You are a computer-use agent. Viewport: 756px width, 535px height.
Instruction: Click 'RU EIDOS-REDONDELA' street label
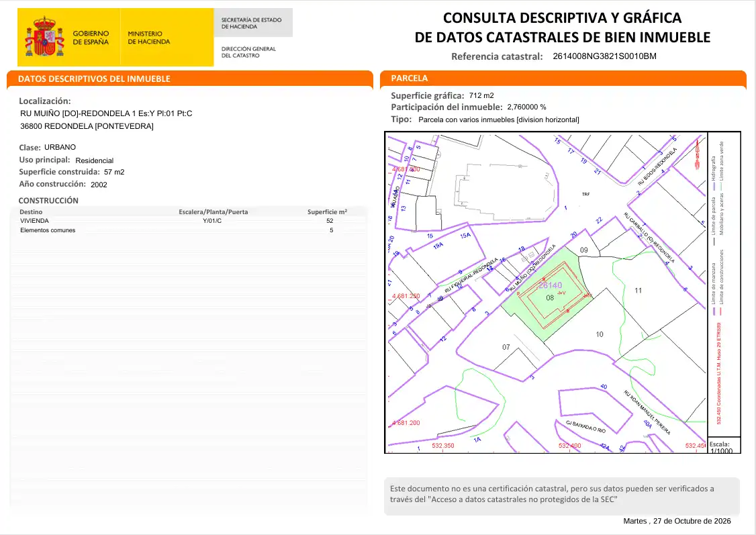click(657, 166)
